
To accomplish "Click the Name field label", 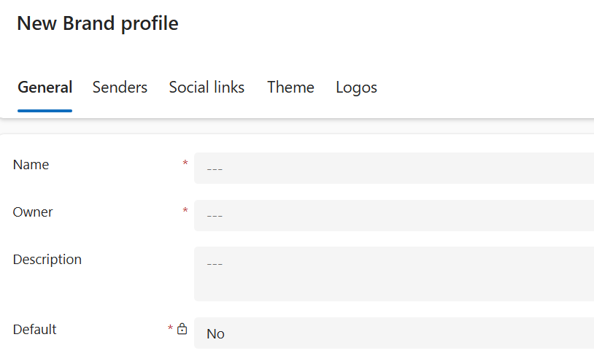I will click(x=31, y=165).
